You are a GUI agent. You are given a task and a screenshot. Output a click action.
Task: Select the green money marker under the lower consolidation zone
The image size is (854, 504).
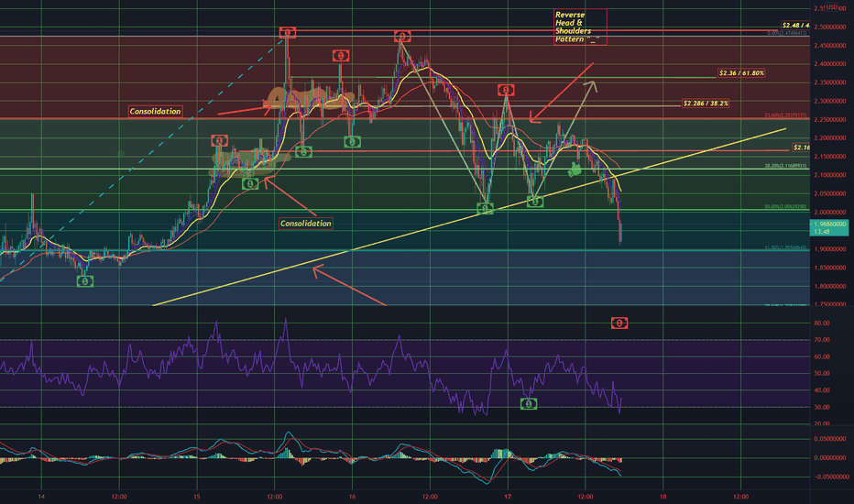click(x=250, y=184)
